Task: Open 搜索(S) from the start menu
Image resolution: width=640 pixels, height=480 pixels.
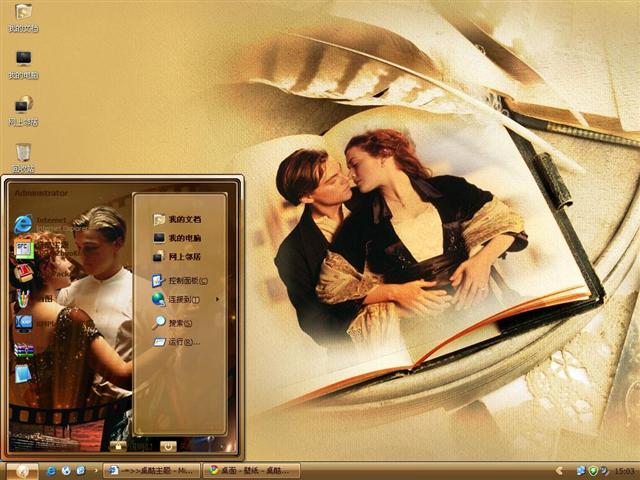Action: [x=172, y=323]
